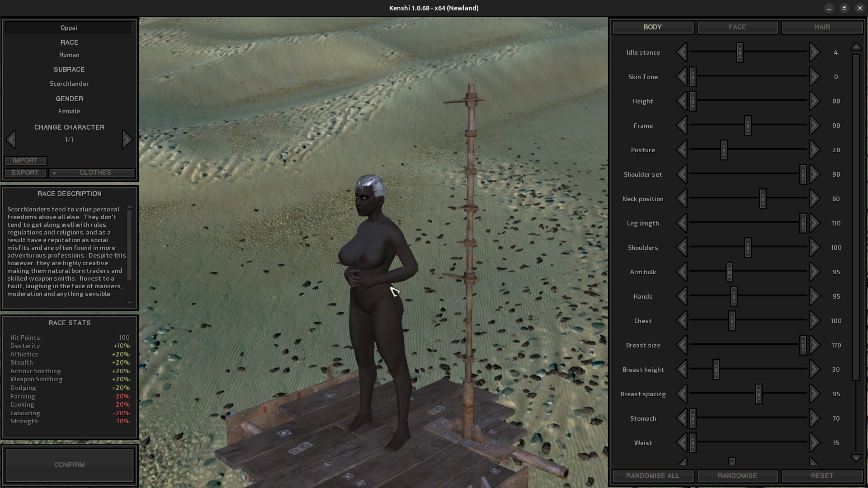Click the Hit Points stat row
Viewport: 868px width, 488px height.
coord(70,338)
